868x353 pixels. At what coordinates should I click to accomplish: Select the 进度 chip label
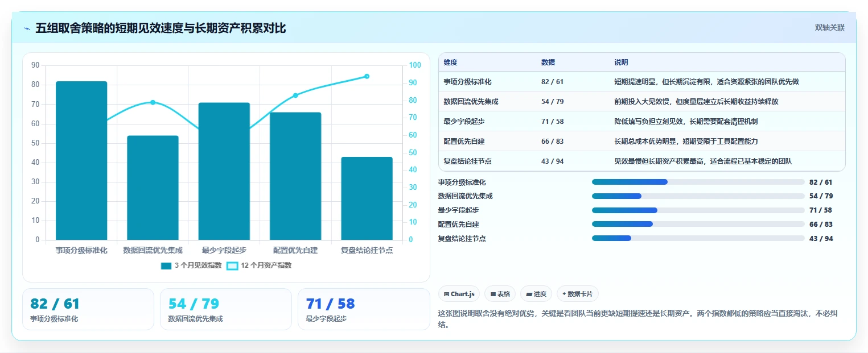click(x=540, y=294)
